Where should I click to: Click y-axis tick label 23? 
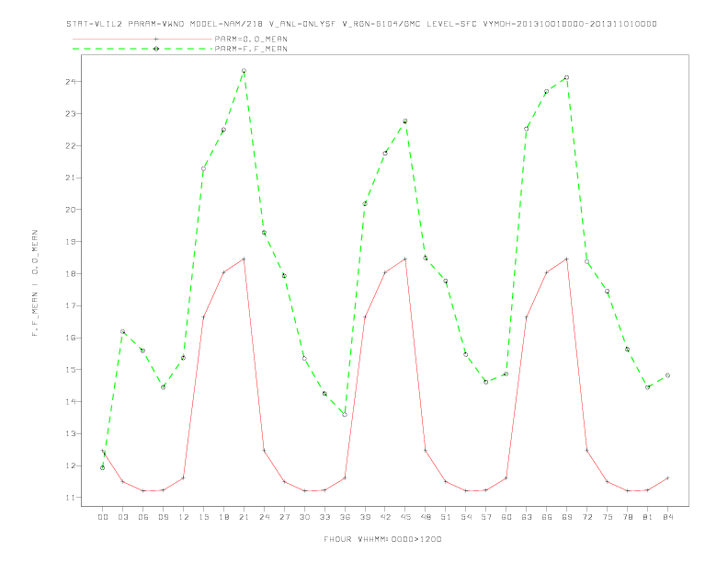point(71,114)
